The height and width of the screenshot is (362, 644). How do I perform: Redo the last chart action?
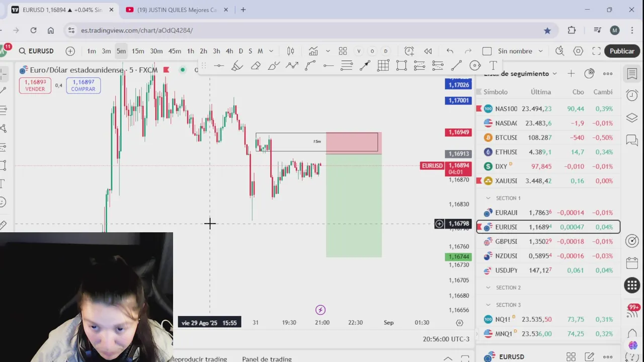click(x=468, y=51)
